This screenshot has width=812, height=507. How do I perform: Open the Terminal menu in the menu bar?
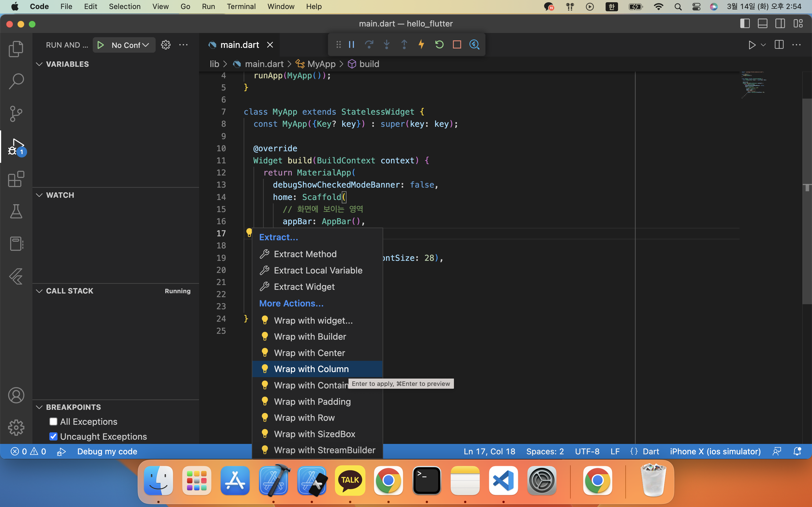point(241,6)
